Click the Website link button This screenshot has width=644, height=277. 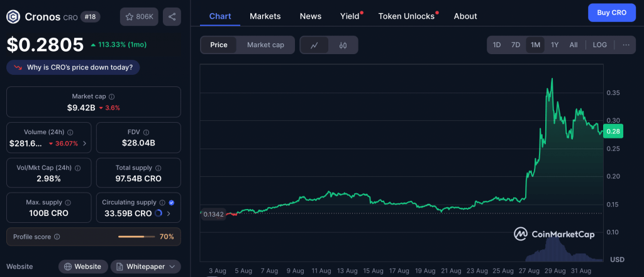pos(82,266)
